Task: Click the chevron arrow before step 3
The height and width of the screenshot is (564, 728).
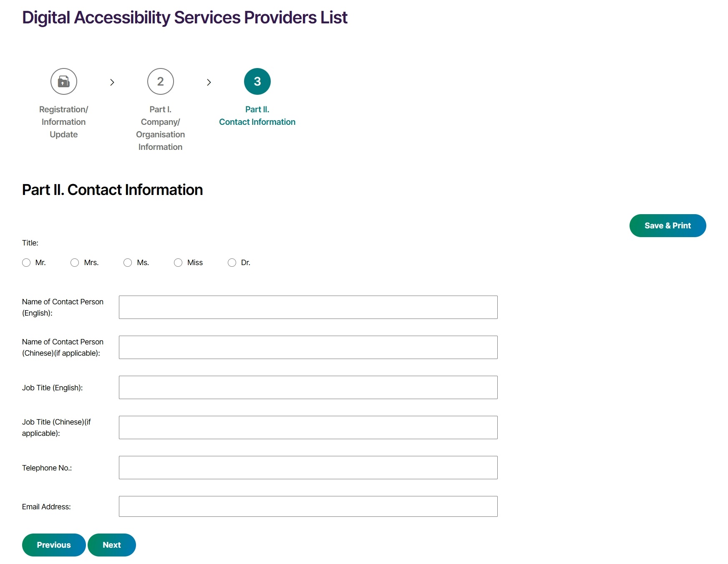Action: point(209,82)
